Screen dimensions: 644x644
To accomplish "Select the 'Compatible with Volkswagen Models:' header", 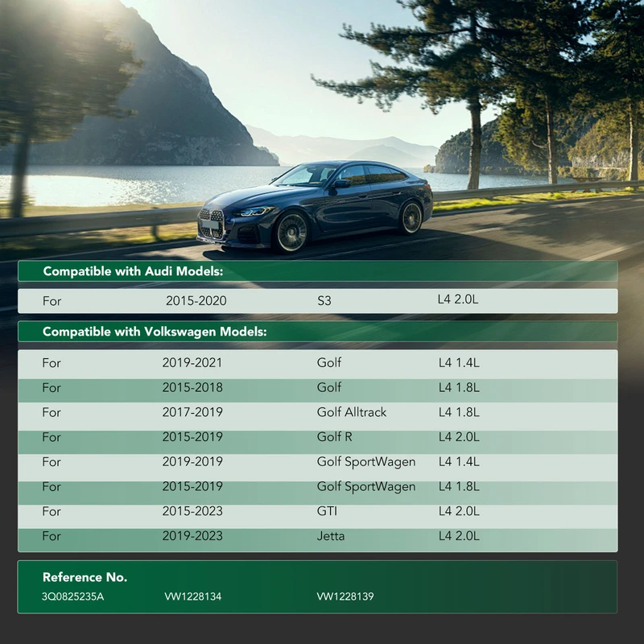I will (x=155, y=332).
